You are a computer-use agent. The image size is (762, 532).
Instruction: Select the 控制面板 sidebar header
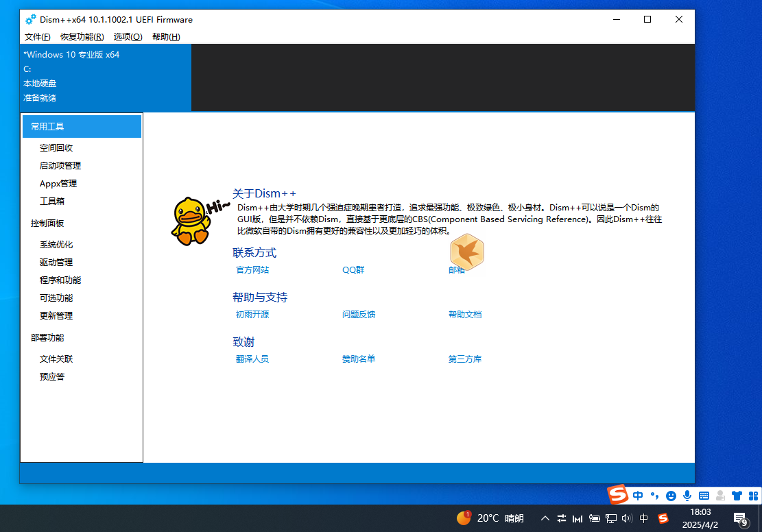(47, 223)
